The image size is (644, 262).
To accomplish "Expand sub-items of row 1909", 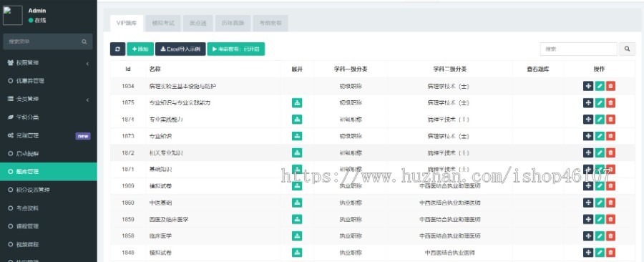I will tap(297, 185).
